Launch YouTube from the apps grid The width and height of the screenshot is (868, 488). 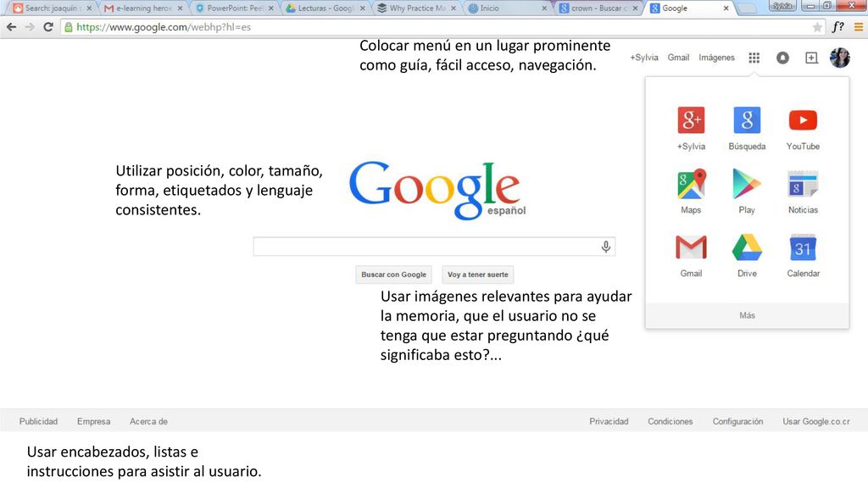803,120
